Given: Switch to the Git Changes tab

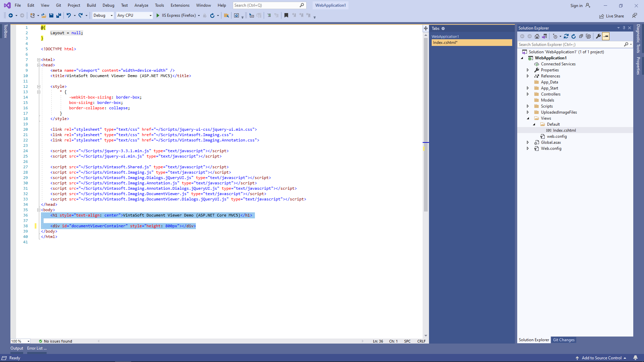Looking at the screenshot, I should click(x=563, y=340).
